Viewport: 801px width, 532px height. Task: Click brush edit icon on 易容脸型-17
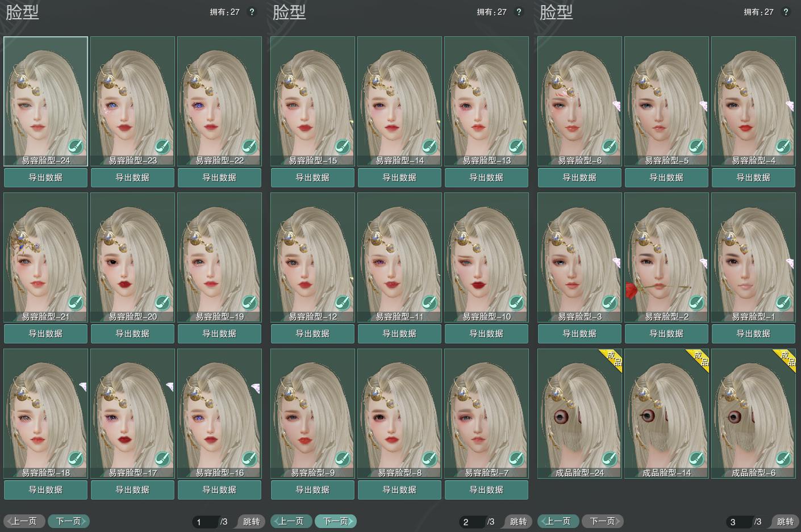pyautogui.click(x=162, y=459)
